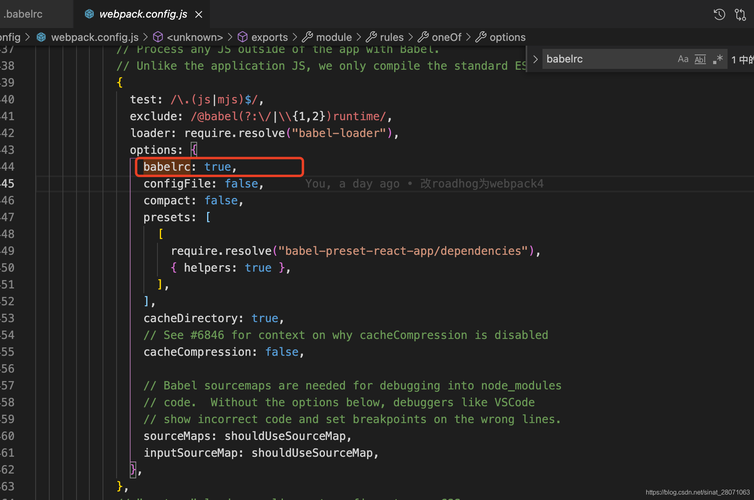Toggle Match Case in find widget
The image size is (754, 500).
pos(683,59)
